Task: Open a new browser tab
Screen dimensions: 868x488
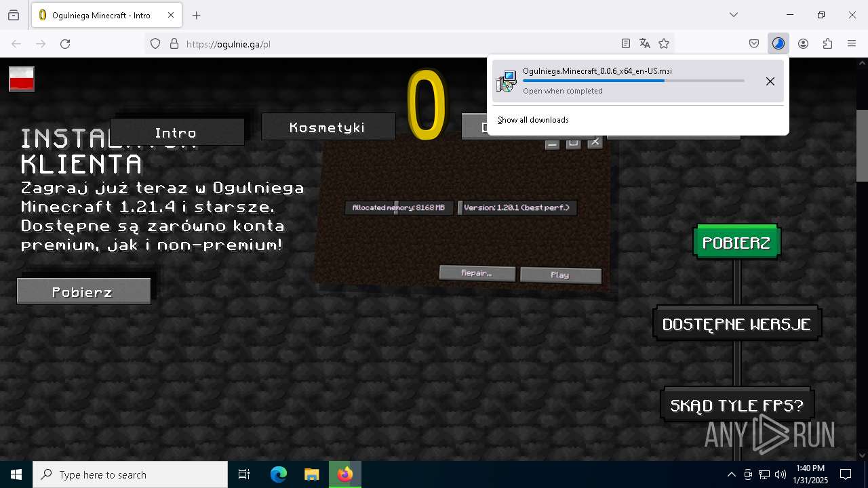Action: coord(197,15)
